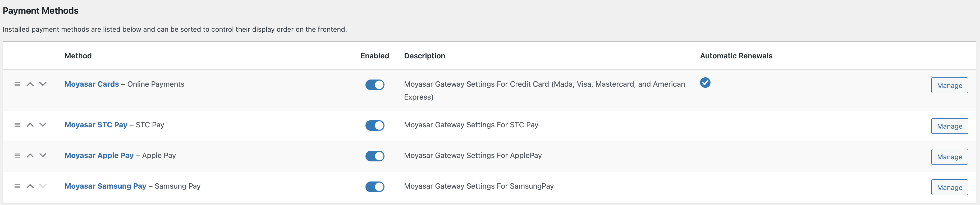Viewport: 980px width, 205px height.
Task: Click drag handle for Moyasar Cards row
Action: coord(17,84)
